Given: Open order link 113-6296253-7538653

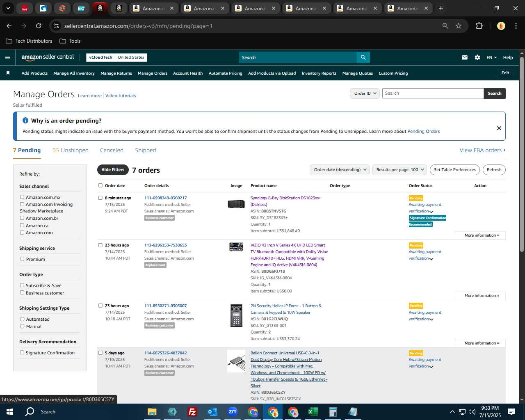Looking at the screenshot, I should 166,245.
